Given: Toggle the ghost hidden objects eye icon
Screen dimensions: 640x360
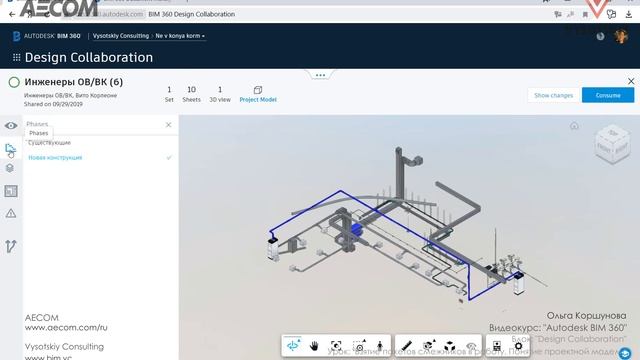Looking at the screenshot, I should pyautogui.click(x=471, y=346).
